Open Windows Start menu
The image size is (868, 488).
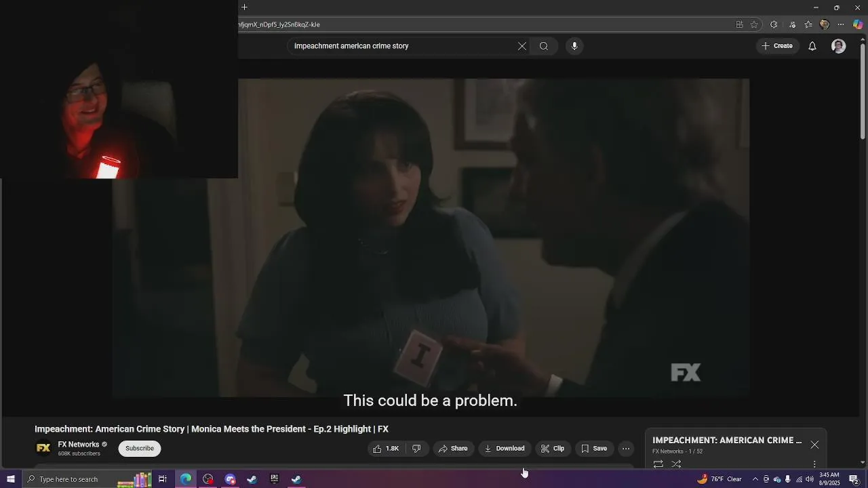click(x=10, y=479)
